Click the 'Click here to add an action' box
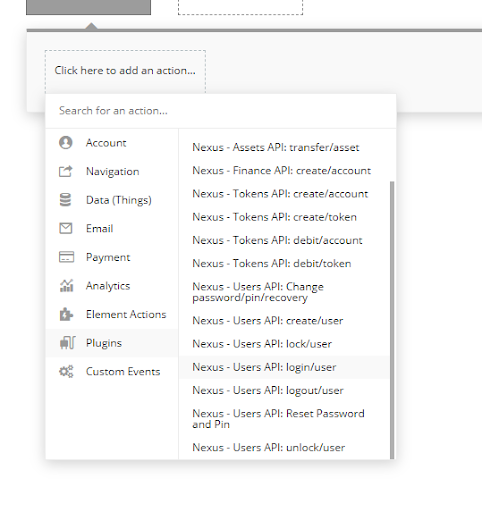This screenshot has width=482, height=512. click(x=125, y=71)
